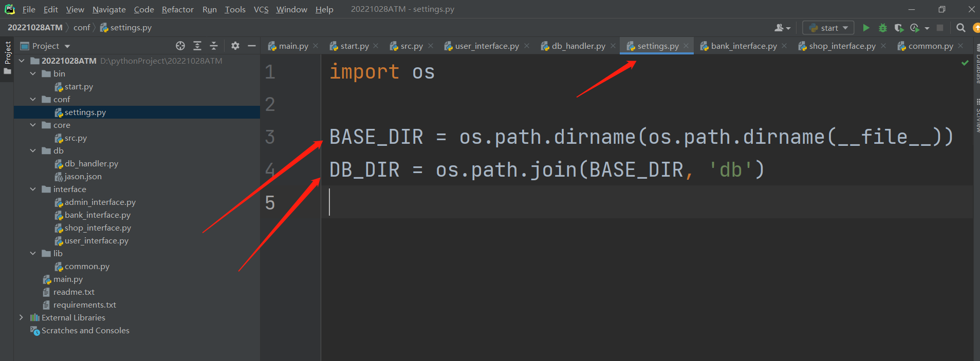Collapse the interface folder
The width and height of the screenshot is (980, 361).
[x=33, y=189]
